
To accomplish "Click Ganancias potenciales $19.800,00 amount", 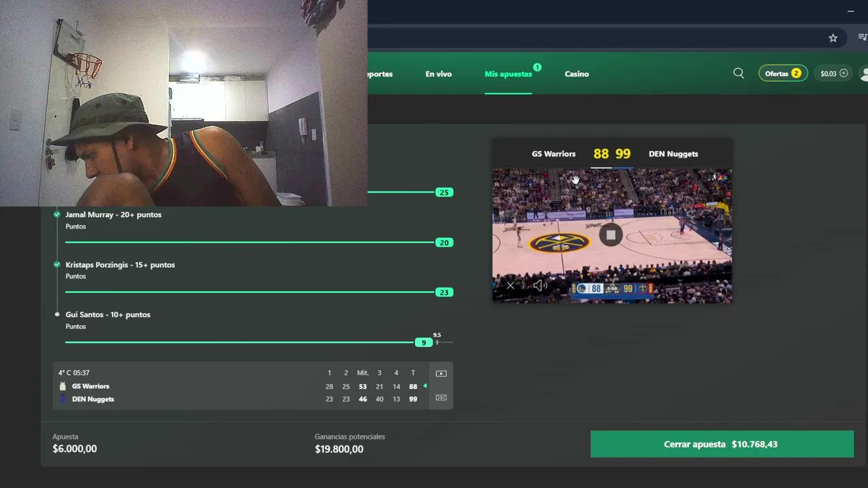I will tap(339, 449).
